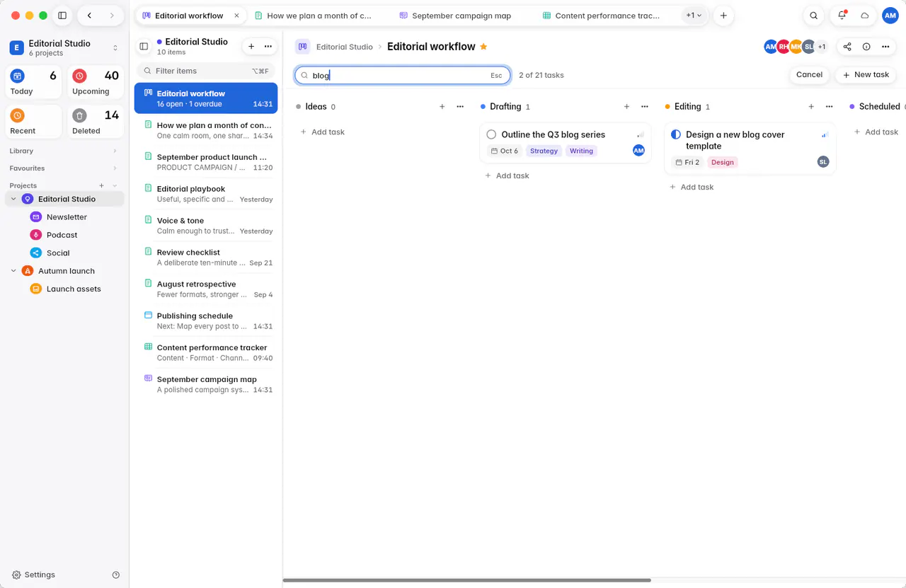
Task: Close the Editorial workflow tab
Action: click(236, 16)
